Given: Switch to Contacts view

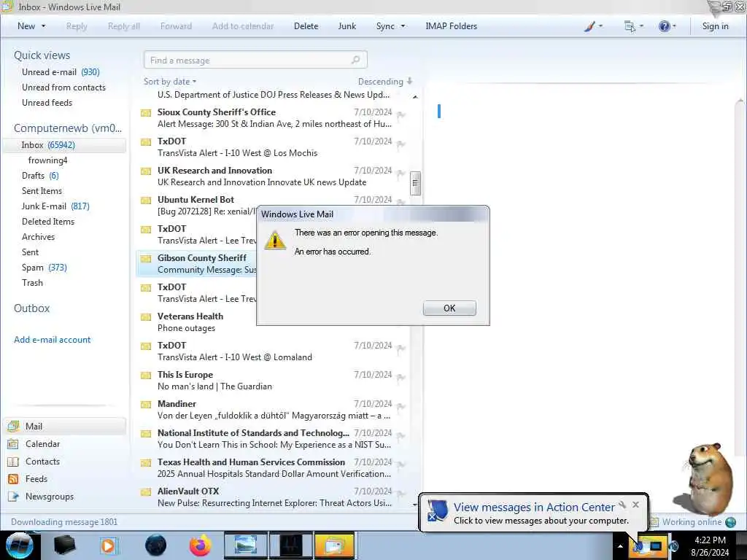Looking at the screenshot, I should point(42,462).
